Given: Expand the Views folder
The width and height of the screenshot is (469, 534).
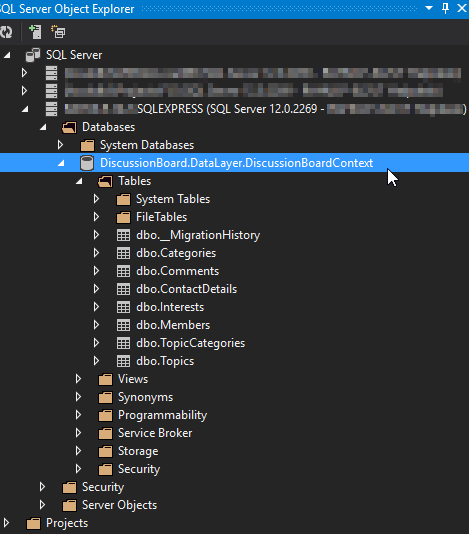Looking at the screenshot, I should [78, 379].
